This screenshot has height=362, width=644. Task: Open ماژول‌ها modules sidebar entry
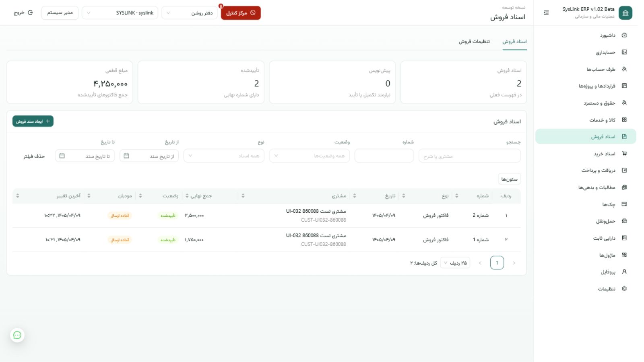[x=586, y=255]
